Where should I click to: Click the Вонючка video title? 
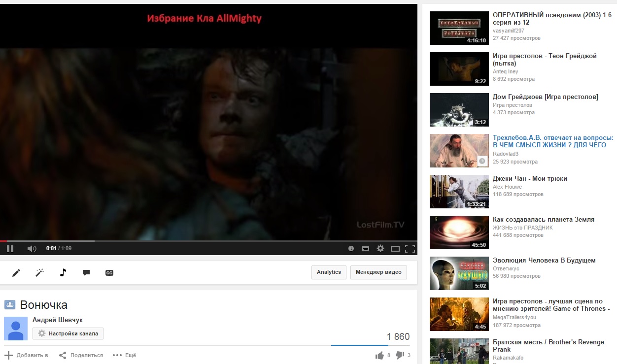(x=44, y=304)
